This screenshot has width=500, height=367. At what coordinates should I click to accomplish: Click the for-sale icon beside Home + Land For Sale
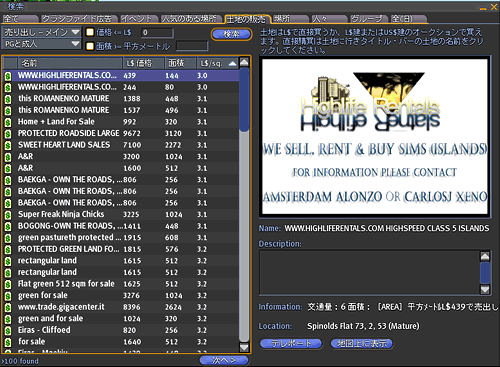(x=8, y=122)
